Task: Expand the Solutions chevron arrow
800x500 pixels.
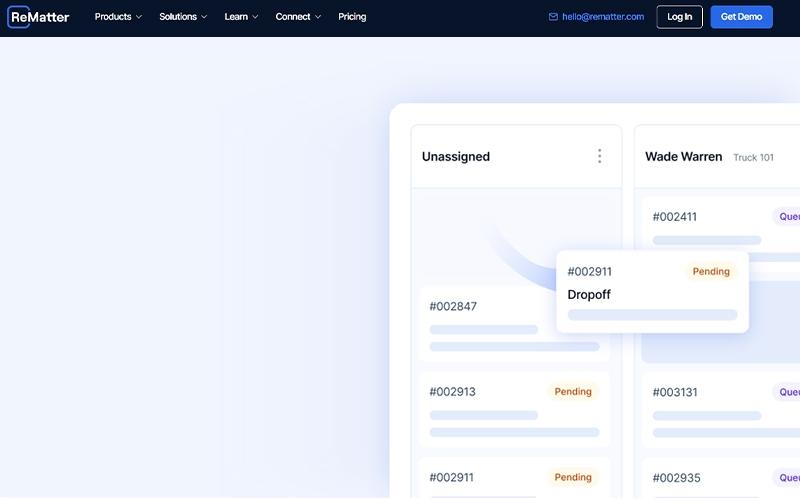Action: coord(204,17)
